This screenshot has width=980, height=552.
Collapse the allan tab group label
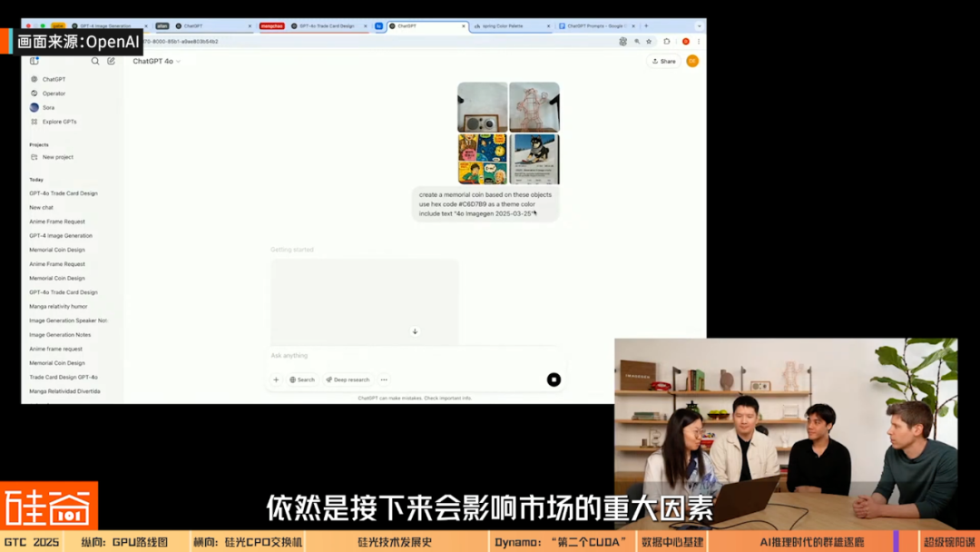click(x=162, y=26)
